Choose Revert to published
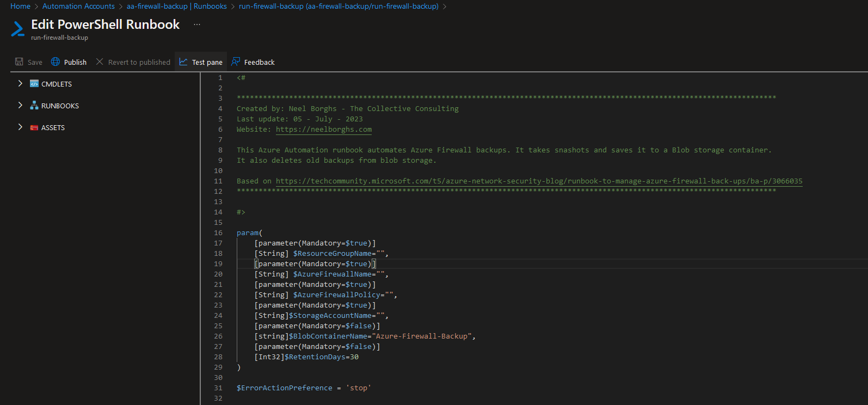The height and width of the screenshot is (405, 868). click(x=133, y=62)
